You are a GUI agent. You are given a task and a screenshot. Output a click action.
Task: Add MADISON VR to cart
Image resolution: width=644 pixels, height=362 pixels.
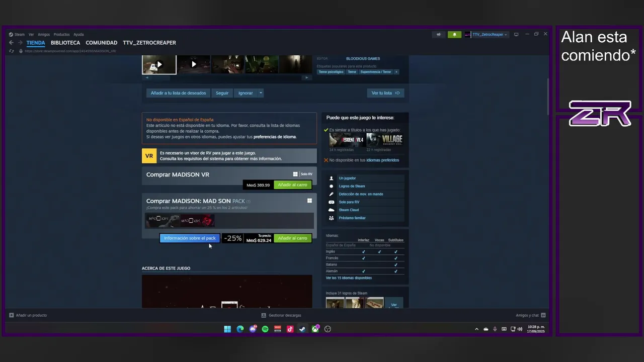coord(292,185)
